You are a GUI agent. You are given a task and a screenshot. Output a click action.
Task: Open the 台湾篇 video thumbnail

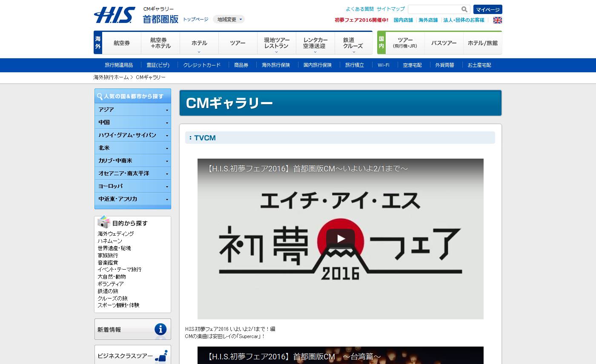[341, 355]
